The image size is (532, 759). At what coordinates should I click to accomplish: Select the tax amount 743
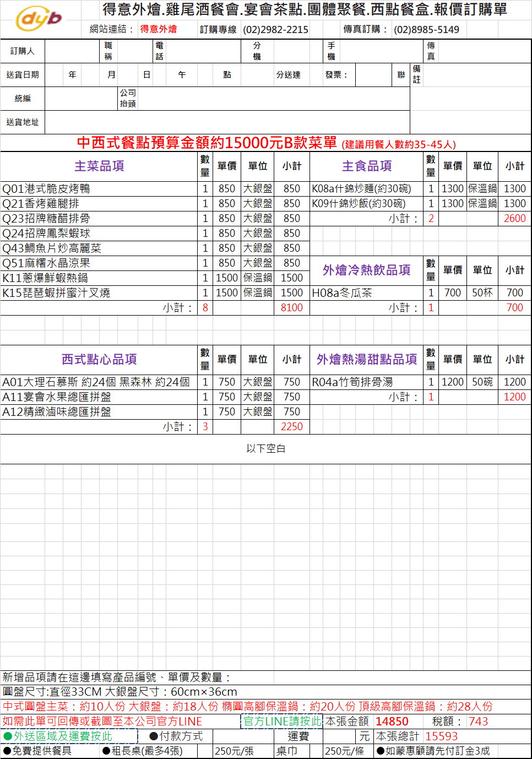[479, 721]
